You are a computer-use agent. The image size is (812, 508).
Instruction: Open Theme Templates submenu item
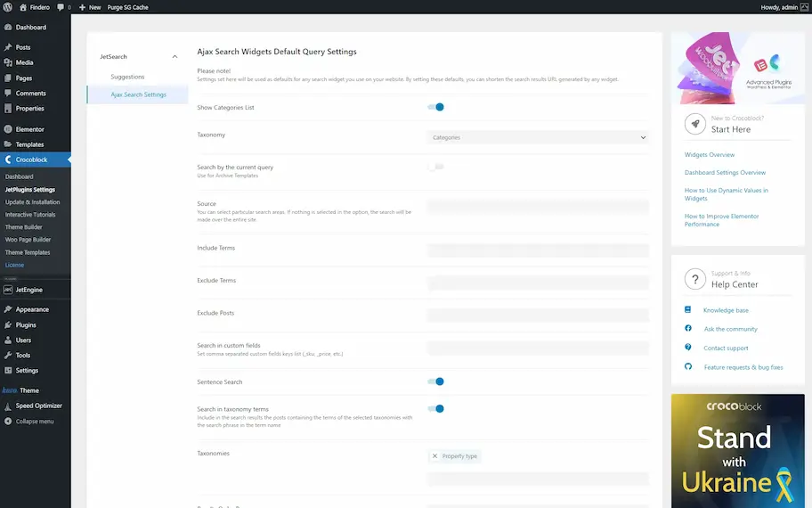(x=28, y=252)
